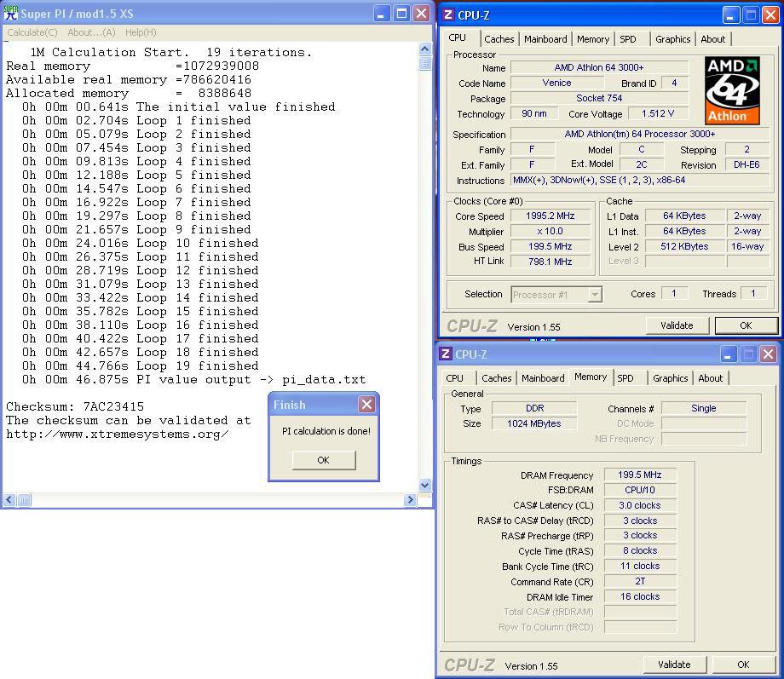The image size is (784, 679).
Task: Click Validate in top CPU-Z window
Action: pos(677,325)
